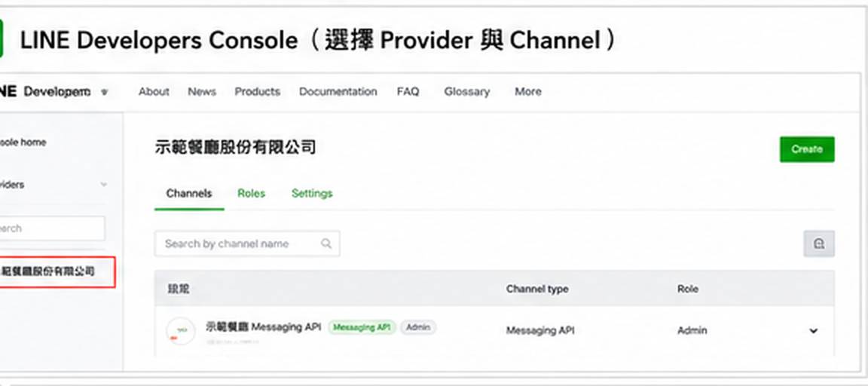Click the gray view icon button above table

(819, 244)
